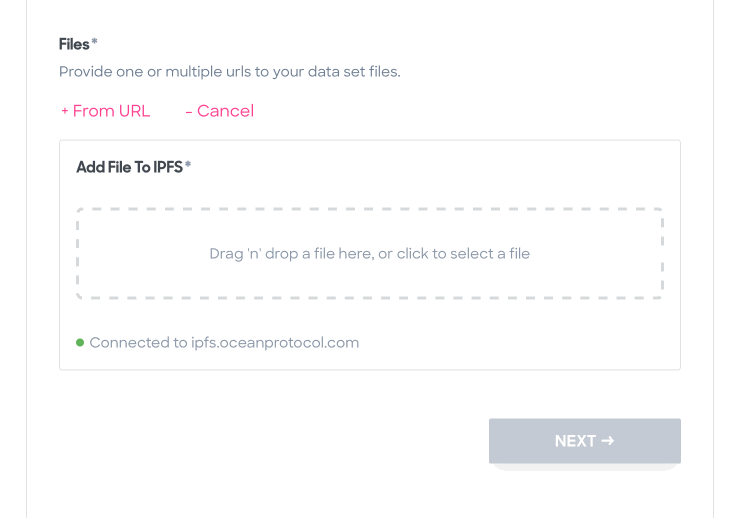741x518 pixels.
Task: Click the green IPFS connection status dot
Action: [x=80, y=342]
